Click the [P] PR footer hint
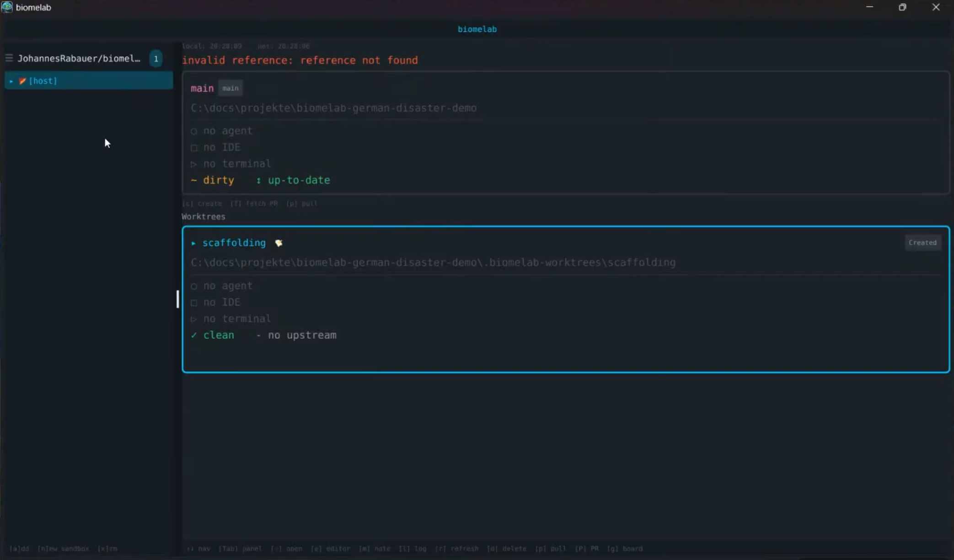954x560 pixels. click(x=587, y=549)
